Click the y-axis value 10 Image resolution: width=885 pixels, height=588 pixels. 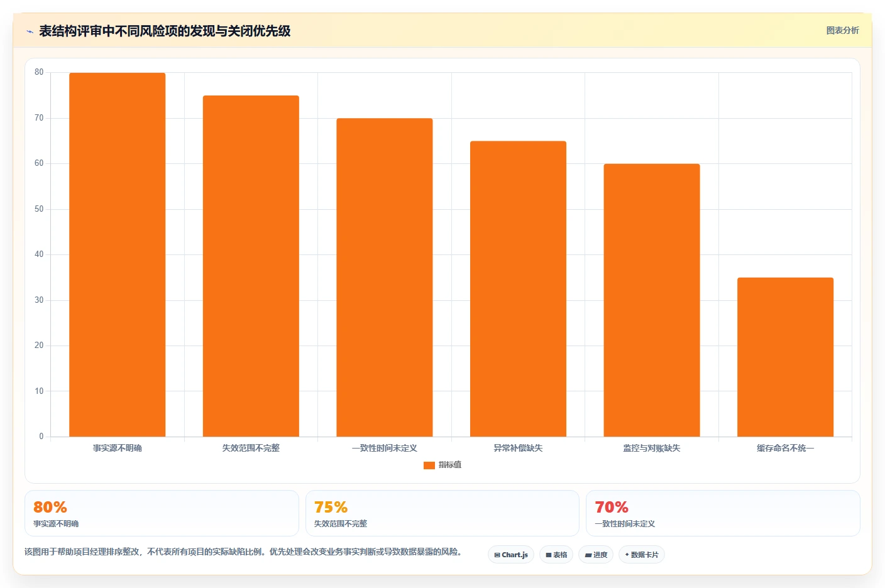click(39, 391)
